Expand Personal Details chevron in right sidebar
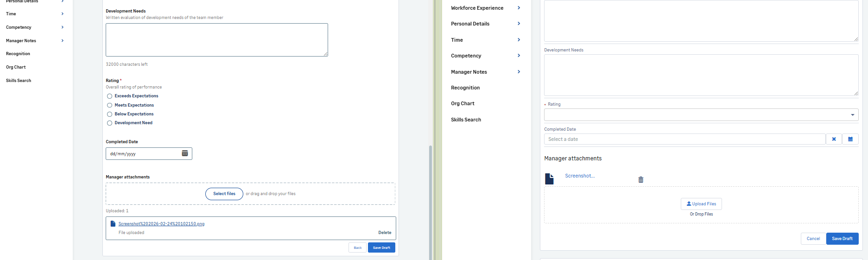 coord(519,24)
